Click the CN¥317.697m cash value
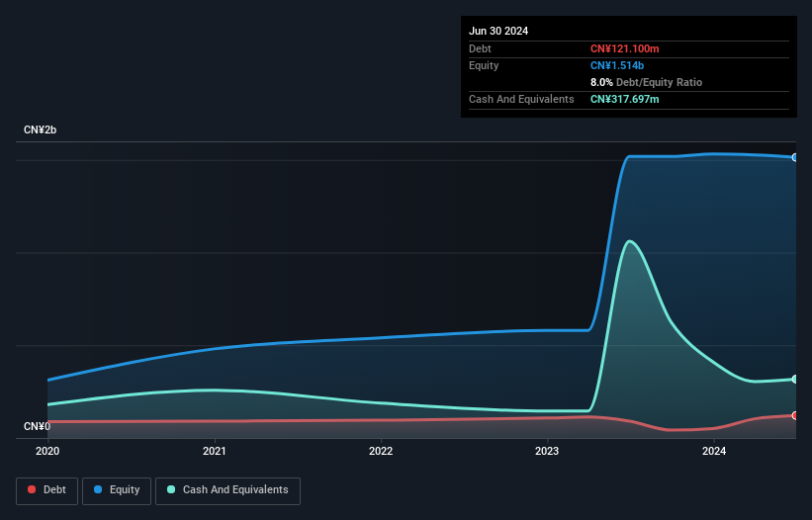The width and height of the screenshot is (812, 520). coord(624,99)
